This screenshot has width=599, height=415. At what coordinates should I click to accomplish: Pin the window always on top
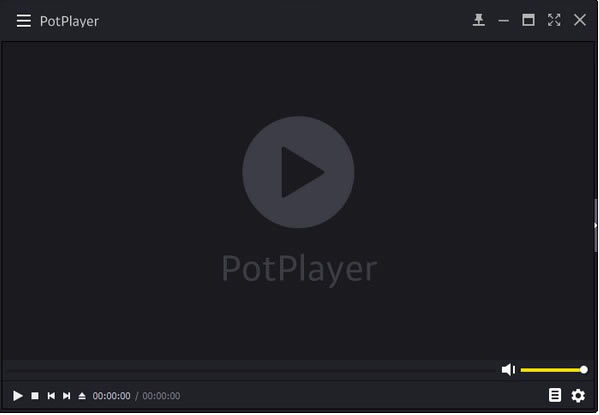click(479, 20)
